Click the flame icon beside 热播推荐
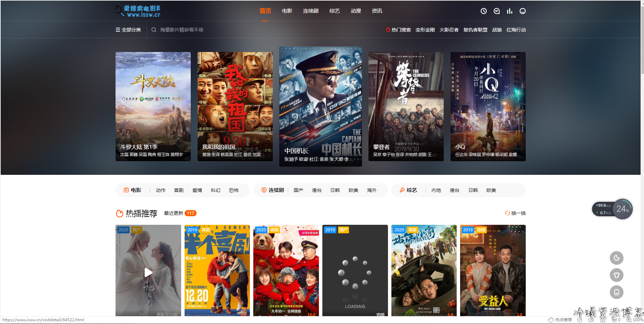The width and height of the screenshot is (644, 324). click(x=119, y=213)
